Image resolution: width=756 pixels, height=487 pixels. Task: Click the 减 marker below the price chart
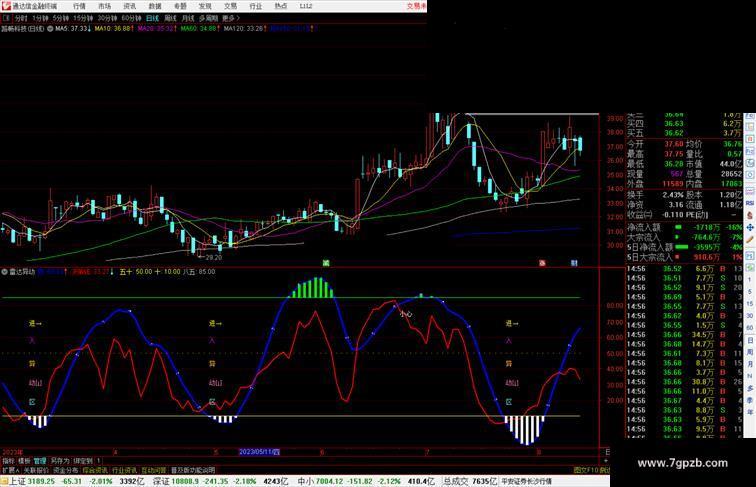[x=325, y=263]
